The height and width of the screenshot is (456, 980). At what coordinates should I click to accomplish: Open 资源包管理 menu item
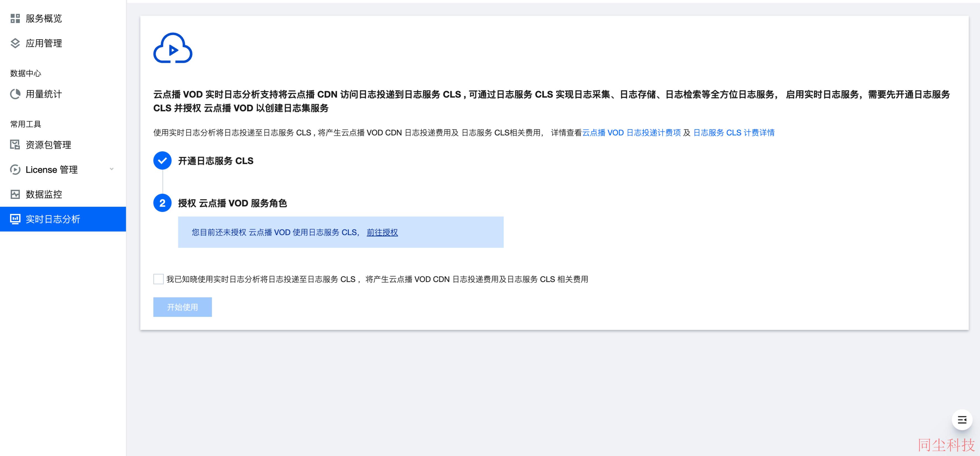[63, 145]
